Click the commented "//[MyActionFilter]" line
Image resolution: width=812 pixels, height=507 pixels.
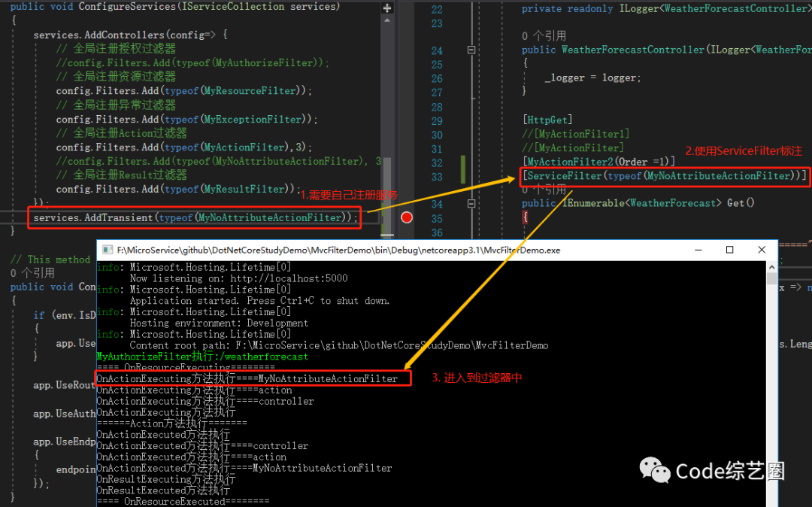coord(573,147)
